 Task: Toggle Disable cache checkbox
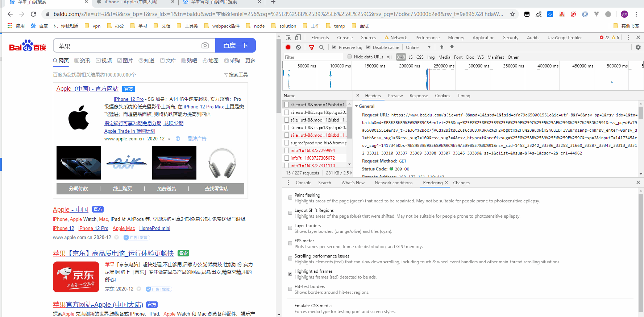pos(369,47)
